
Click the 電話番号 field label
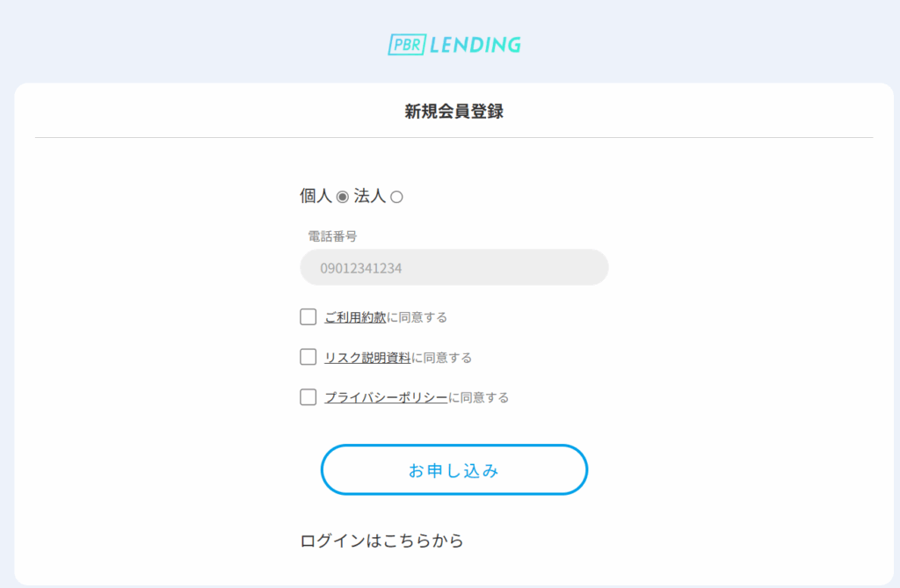332,236
